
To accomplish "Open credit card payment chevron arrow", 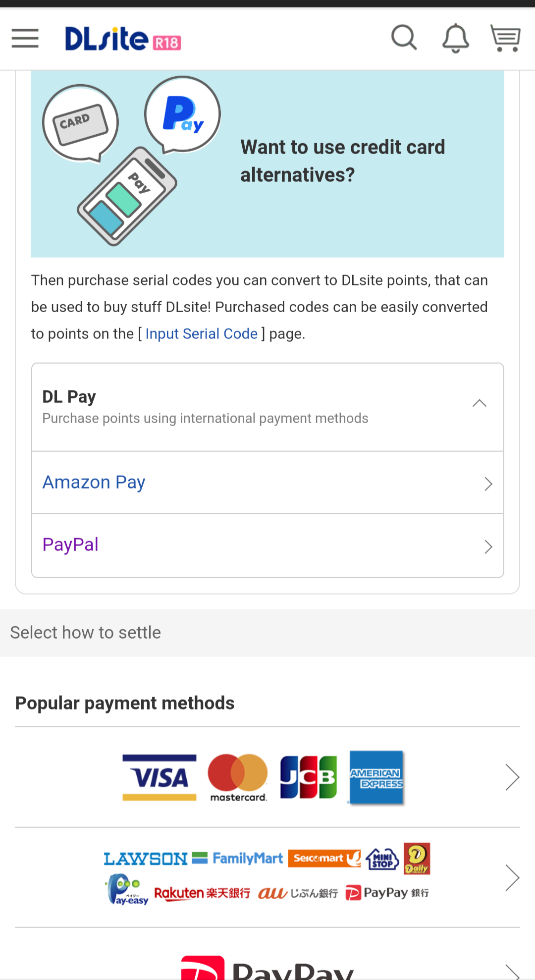I will tap(512, 777).
